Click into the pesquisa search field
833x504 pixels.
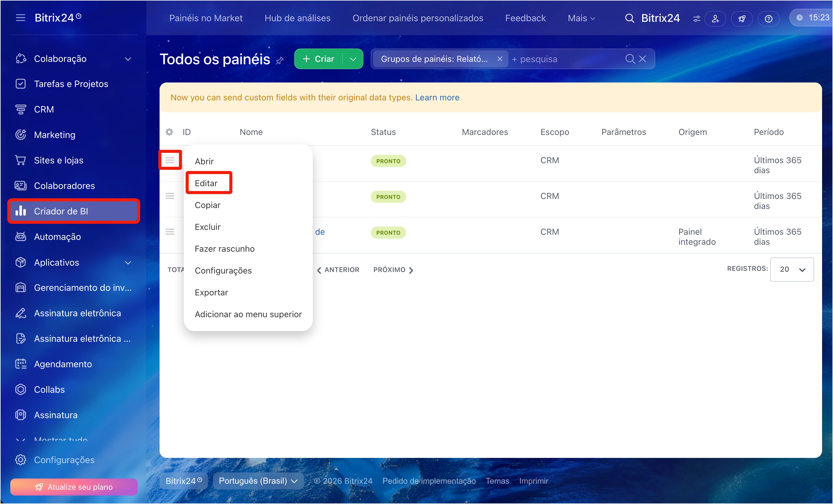click(x=568, y=59)
